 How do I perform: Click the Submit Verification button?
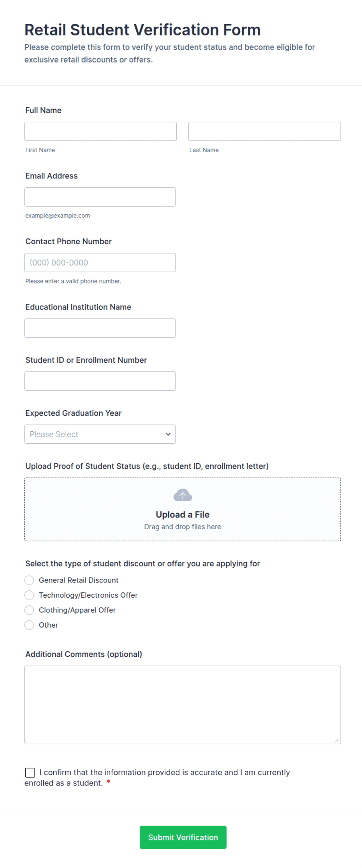pyautogui.click(x=183, y=837)
